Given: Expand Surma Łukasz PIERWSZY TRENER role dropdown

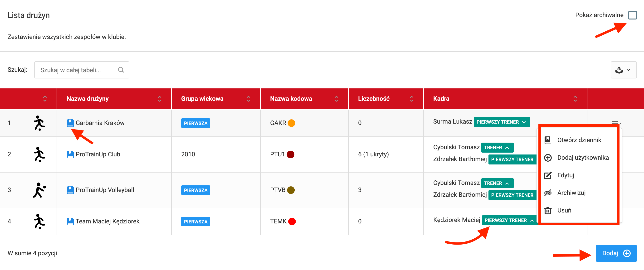Looking at the screenshot, I should (x=502, y=122).
